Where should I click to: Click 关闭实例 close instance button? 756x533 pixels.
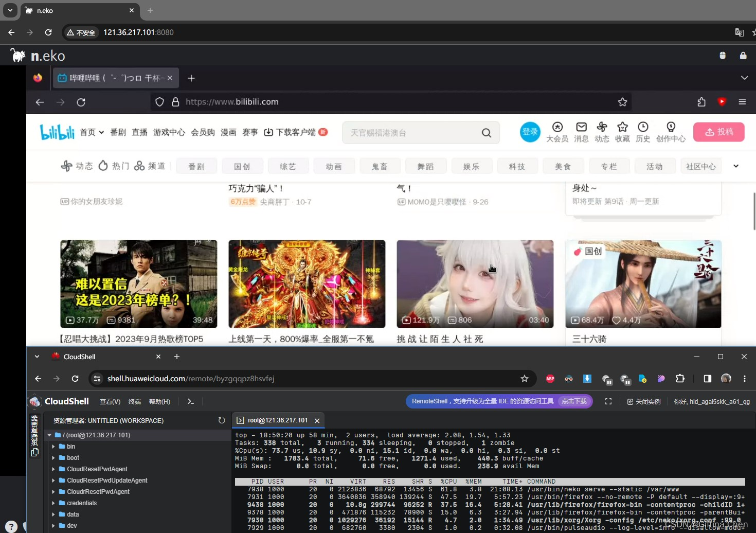[x=644, y=402]
